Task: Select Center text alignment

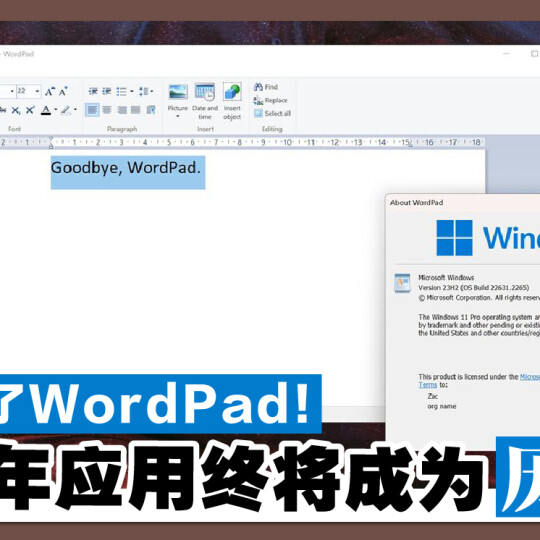Action: click(107, 110)
